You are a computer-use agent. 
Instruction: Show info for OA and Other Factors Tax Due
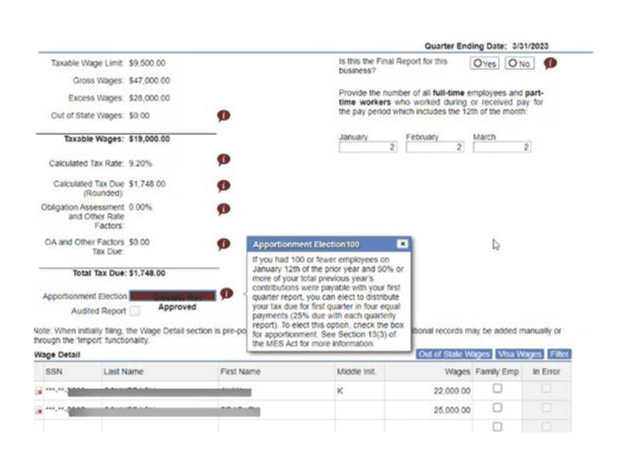tap(224, 244)
